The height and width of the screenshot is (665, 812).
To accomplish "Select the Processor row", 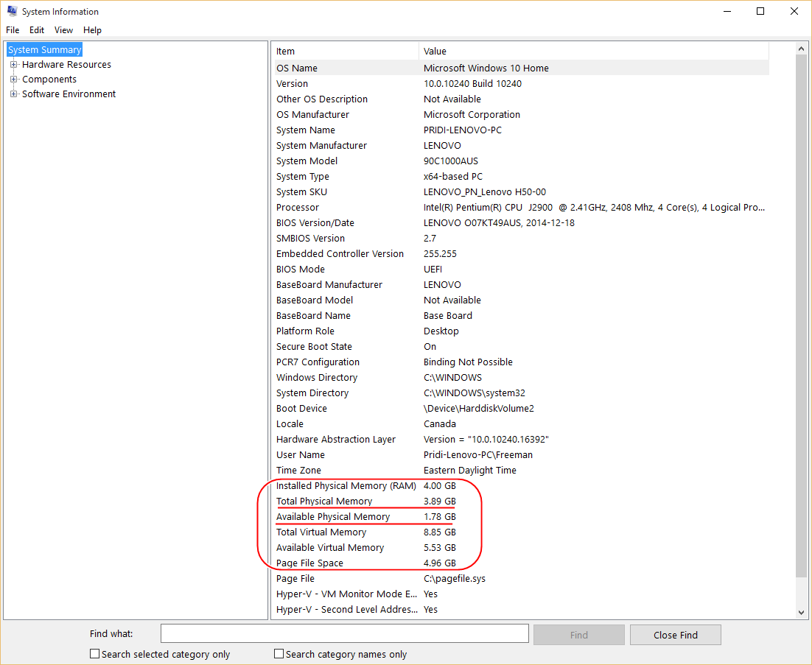I will [522, 208].
